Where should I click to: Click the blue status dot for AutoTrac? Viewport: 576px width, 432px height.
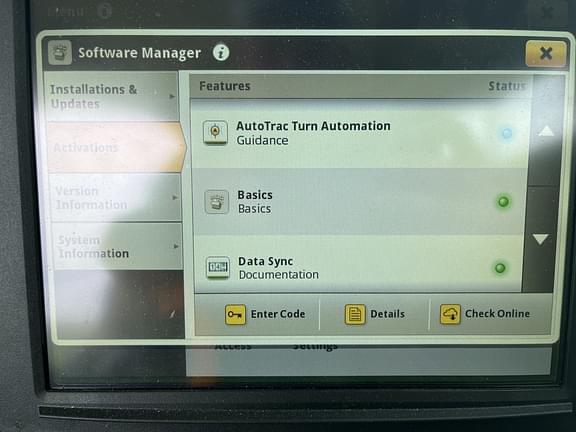[507, 133]
